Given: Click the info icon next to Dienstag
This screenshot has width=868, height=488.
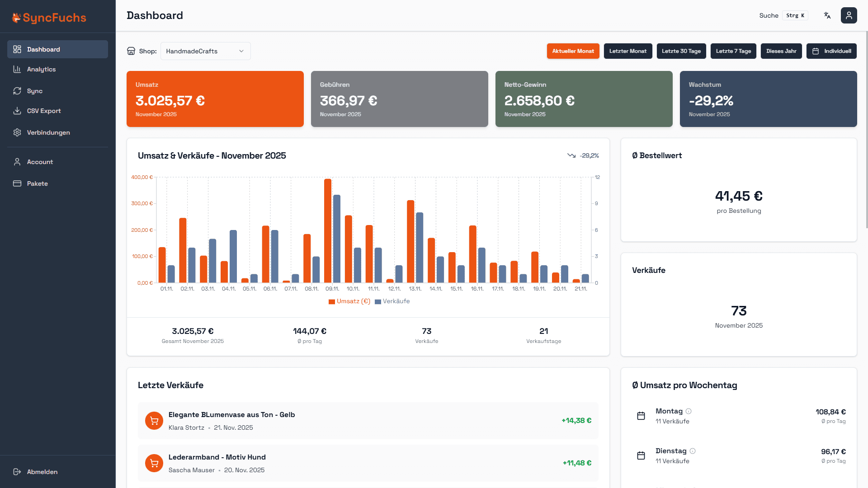Looking at the screenshot, I should point(693,451).
